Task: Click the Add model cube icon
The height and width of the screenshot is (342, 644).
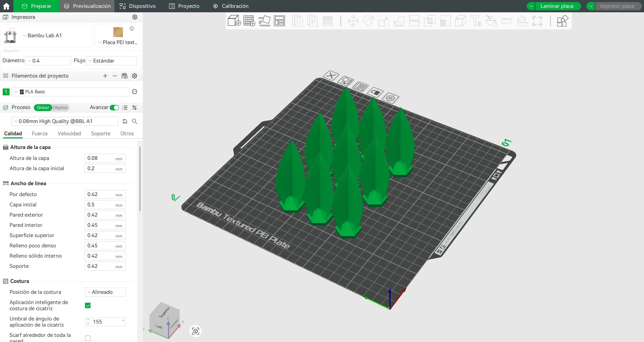Action: [234, 21]
